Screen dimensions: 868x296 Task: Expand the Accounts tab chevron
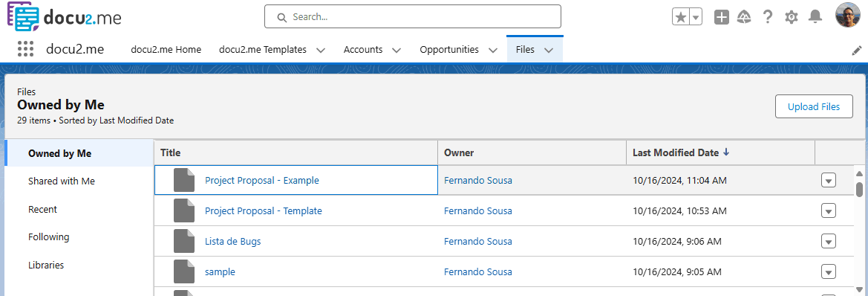pos(397,50)
